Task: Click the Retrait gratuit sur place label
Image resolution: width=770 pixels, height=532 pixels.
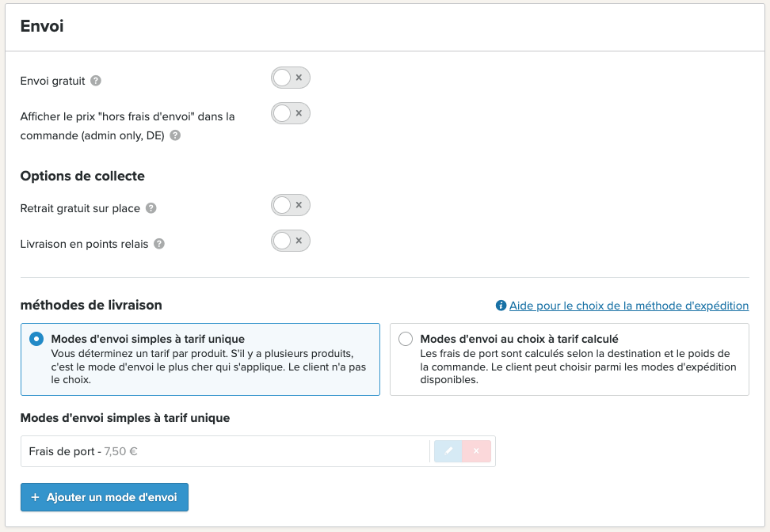Action: point(80,208)
